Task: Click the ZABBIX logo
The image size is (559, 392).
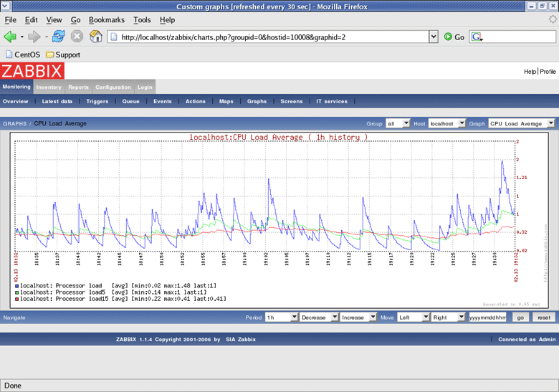Action: pos(32,70)
